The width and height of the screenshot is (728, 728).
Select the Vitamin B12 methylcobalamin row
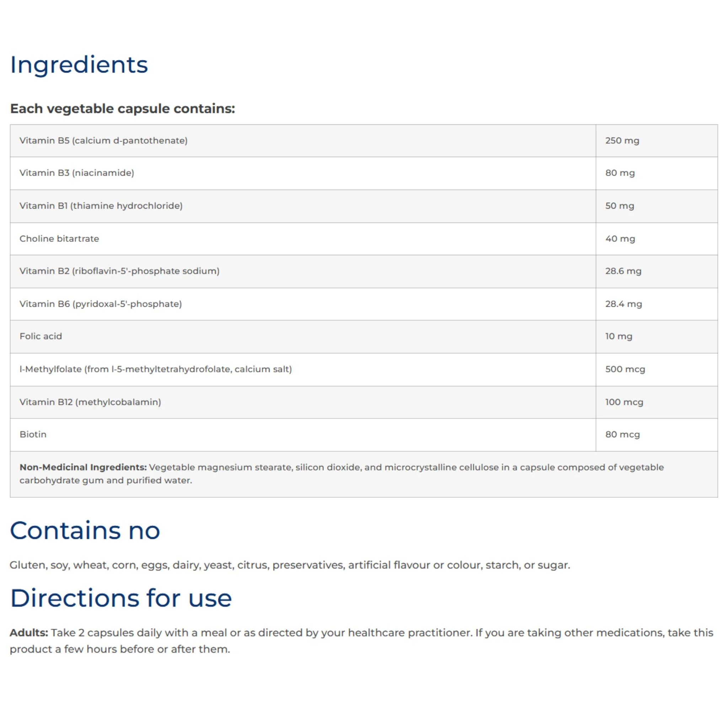(364, 402)
